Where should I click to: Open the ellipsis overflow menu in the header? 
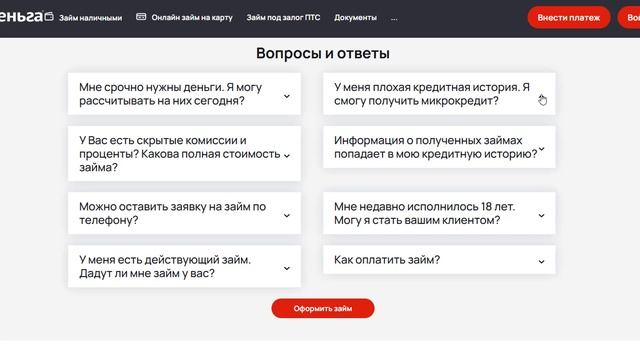(394, 18)
